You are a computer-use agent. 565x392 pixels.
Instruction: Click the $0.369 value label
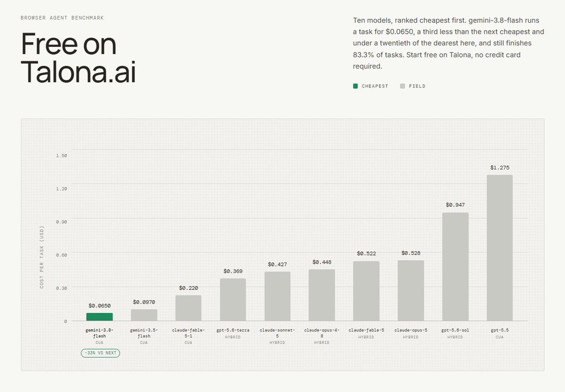[x=233, y=271]
